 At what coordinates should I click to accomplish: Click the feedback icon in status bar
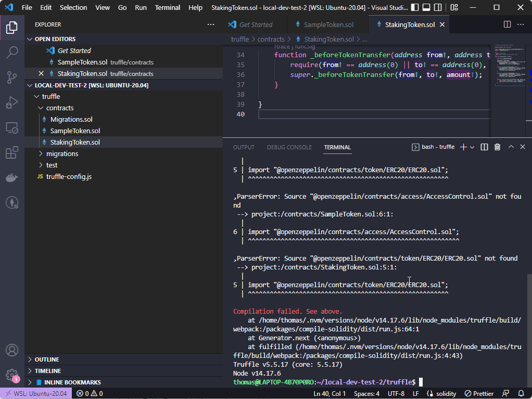coord(505,394)
